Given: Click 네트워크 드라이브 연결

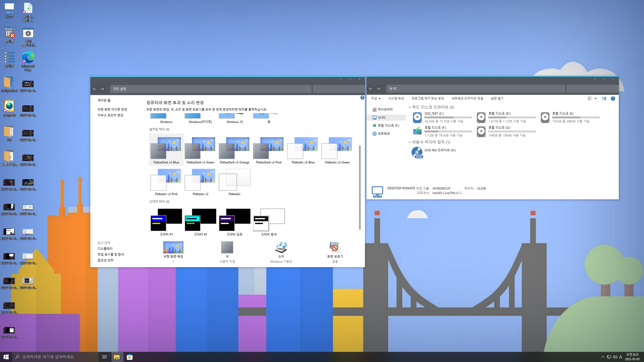Looking at the screenshot, I should [467, 98].
